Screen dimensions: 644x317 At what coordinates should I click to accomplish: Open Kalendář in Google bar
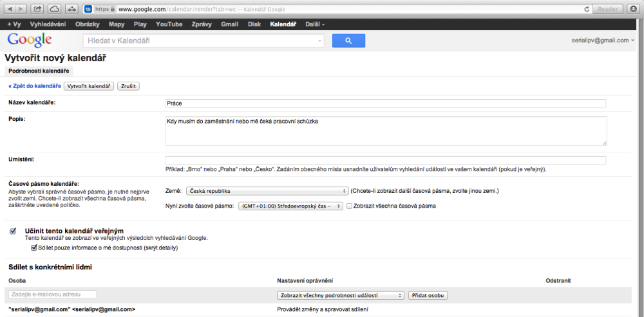(x=283, y=24)
